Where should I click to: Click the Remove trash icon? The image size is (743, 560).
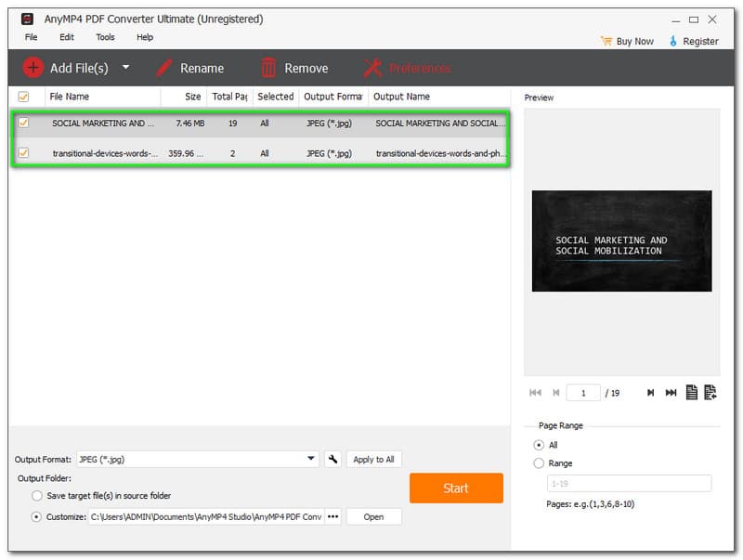click(x=269, y=68)
